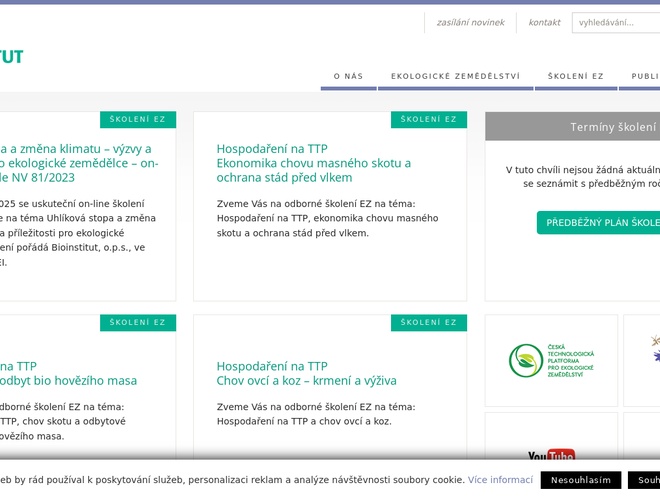Open the odbyt bio hovězího masa article
Screen dimensions: 660x500
68,381
